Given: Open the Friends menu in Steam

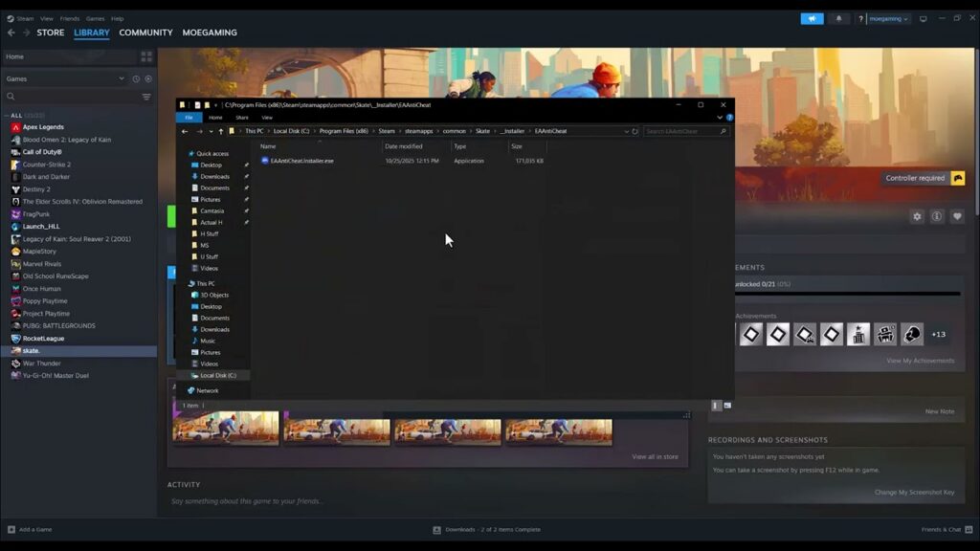Looking at the screenshot, I should 69,19.
